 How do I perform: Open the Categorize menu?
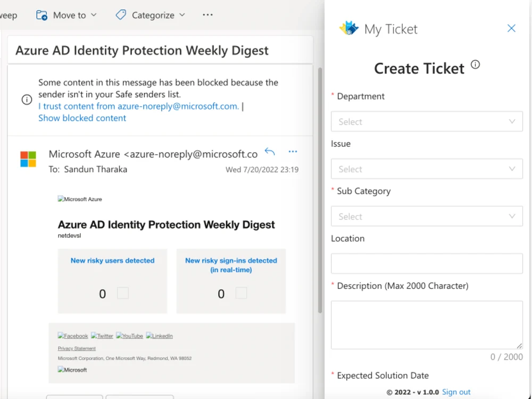click(151, 15)
